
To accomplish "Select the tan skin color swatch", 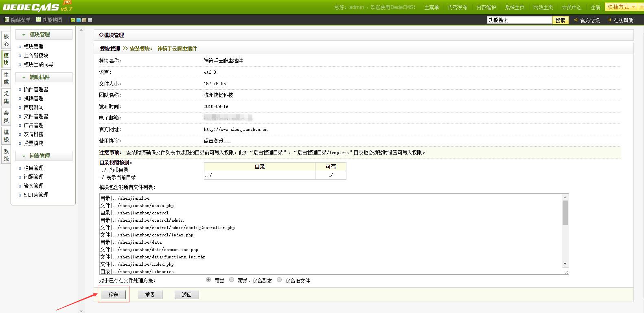I will [84, 20].
